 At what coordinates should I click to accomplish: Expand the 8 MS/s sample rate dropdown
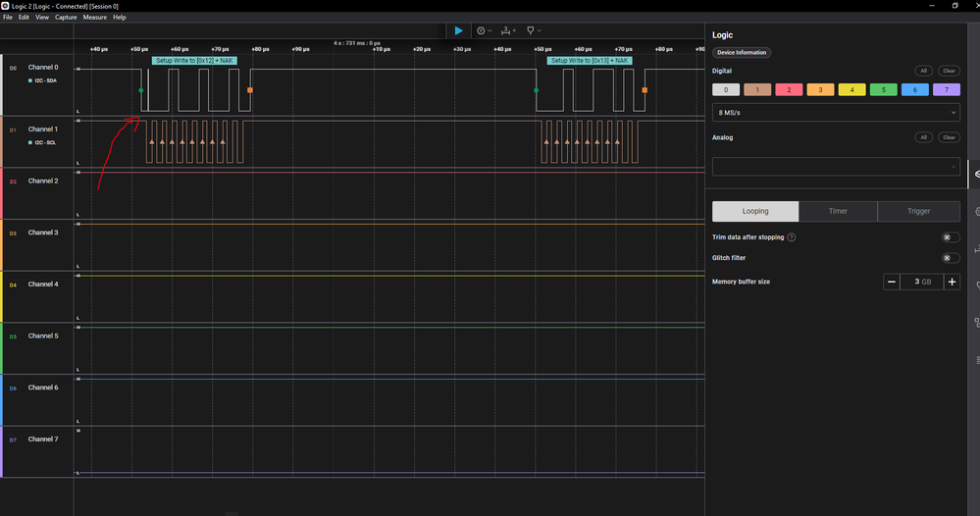click(x=836, y=114)
